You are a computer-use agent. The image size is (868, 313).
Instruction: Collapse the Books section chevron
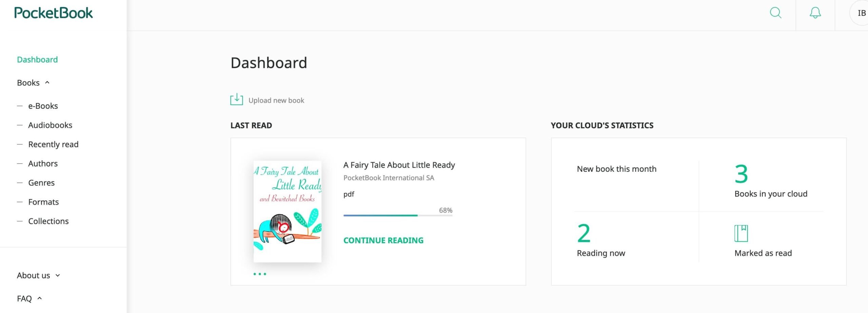[x=47, y=82]
